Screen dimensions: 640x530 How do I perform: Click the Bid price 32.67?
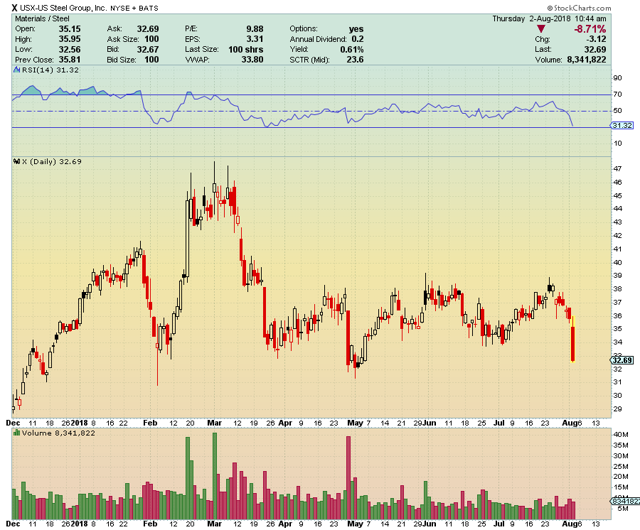[148, 49]
